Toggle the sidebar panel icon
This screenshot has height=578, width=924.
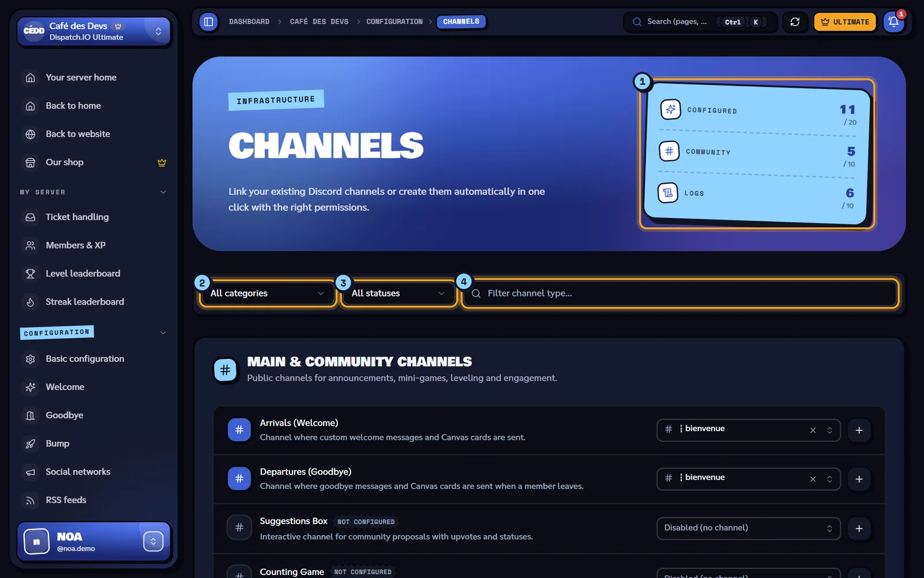[x=208, y=22]
